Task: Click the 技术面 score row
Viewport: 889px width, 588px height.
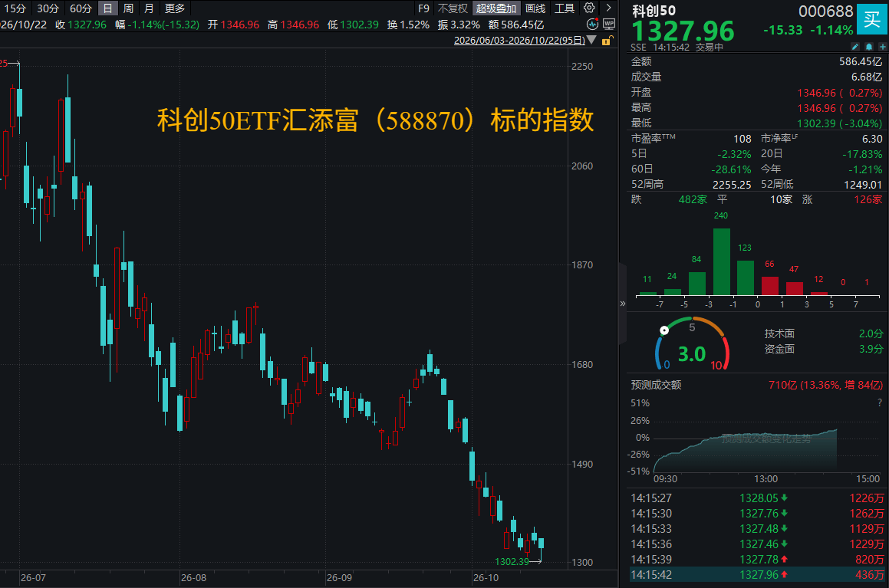Action: 824,333
